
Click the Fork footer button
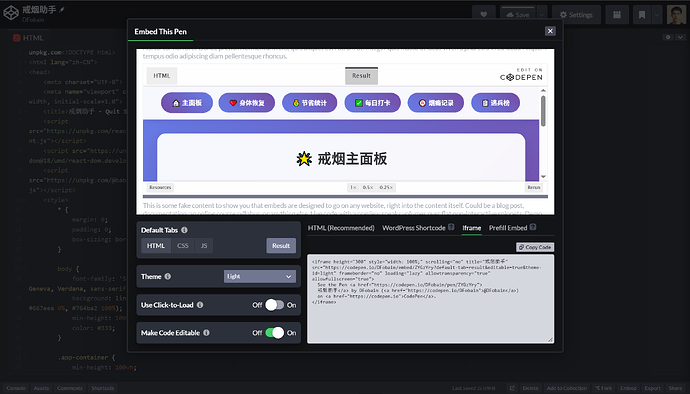click(603, 388)
